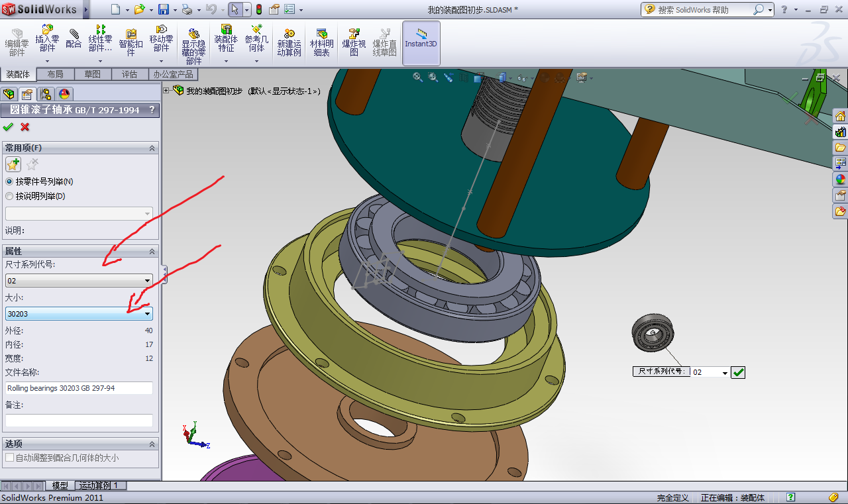Click the Rebuild traffic light icon

258,9
